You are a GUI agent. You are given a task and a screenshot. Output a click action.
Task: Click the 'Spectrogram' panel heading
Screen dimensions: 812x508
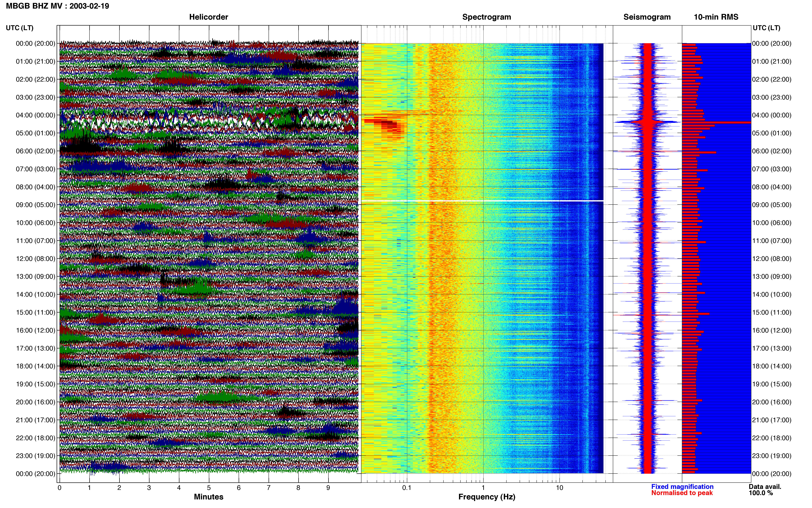point(487,17)
